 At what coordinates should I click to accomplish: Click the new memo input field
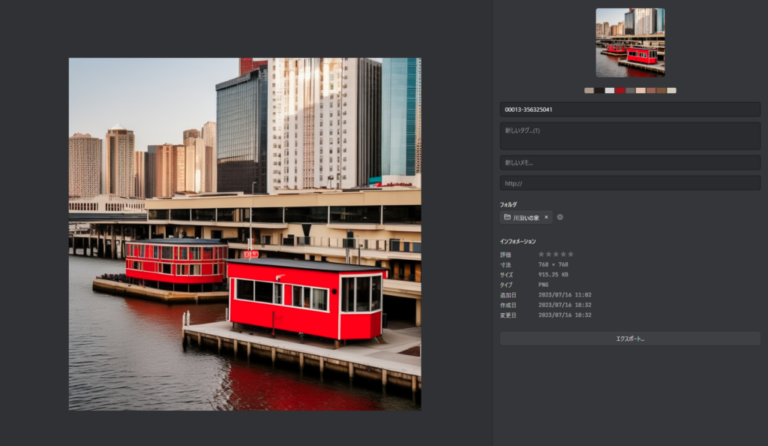tap(630, 162)
